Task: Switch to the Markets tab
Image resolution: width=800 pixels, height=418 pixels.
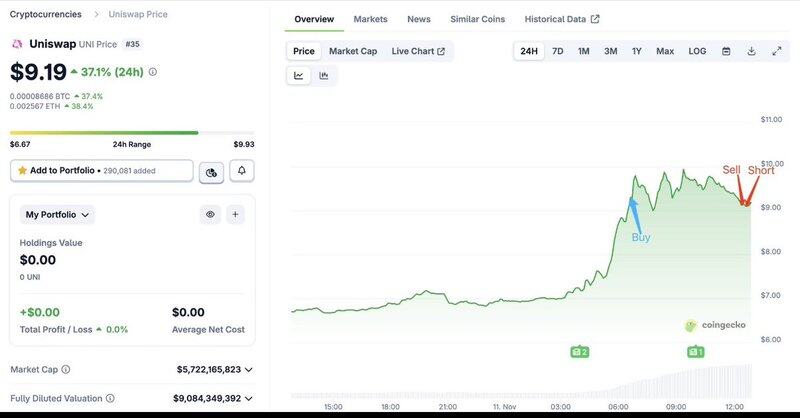Action: click(x=370, y=19)
